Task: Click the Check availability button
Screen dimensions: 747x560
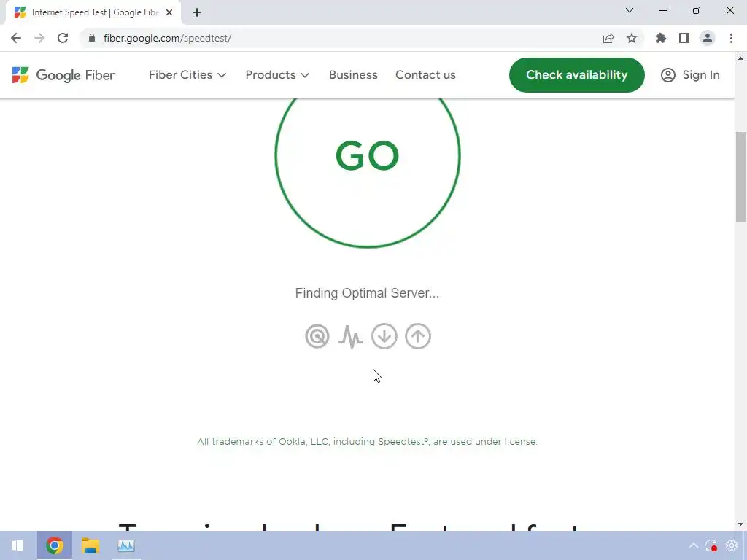Action: click(576, 75)
